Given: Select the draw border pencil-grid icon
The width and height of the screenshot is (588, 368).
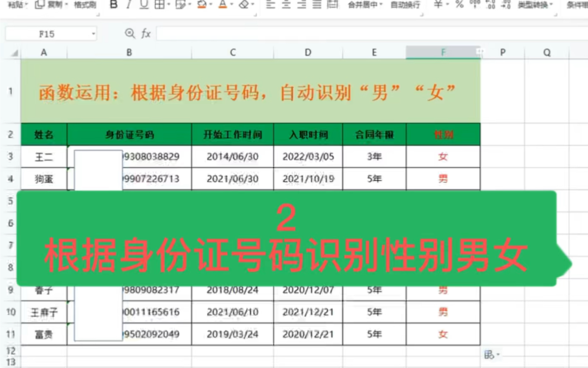Looking at the screenshot, I should click(180, 4).
